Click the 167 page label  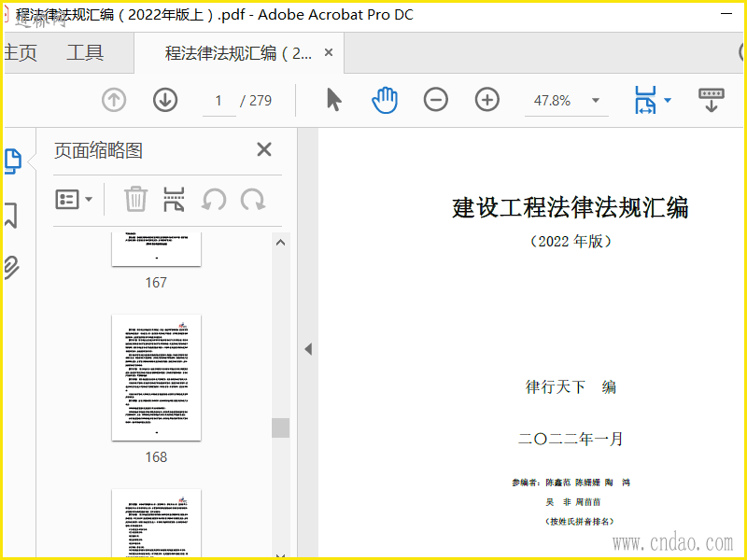[x=156, y=283]
